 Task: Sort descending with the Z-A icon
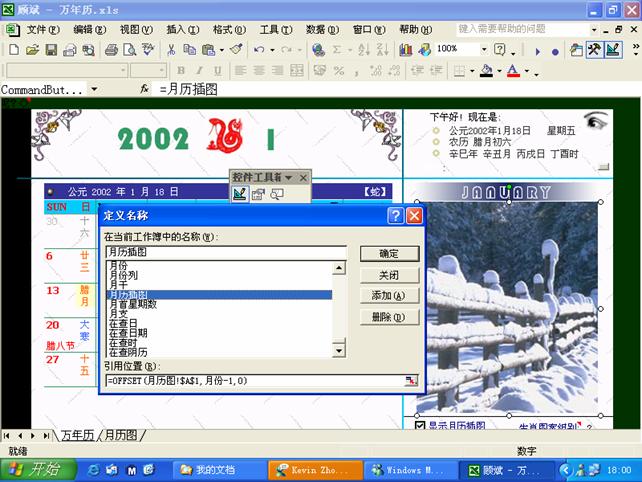pyautogui.click(x=382, y=50)
